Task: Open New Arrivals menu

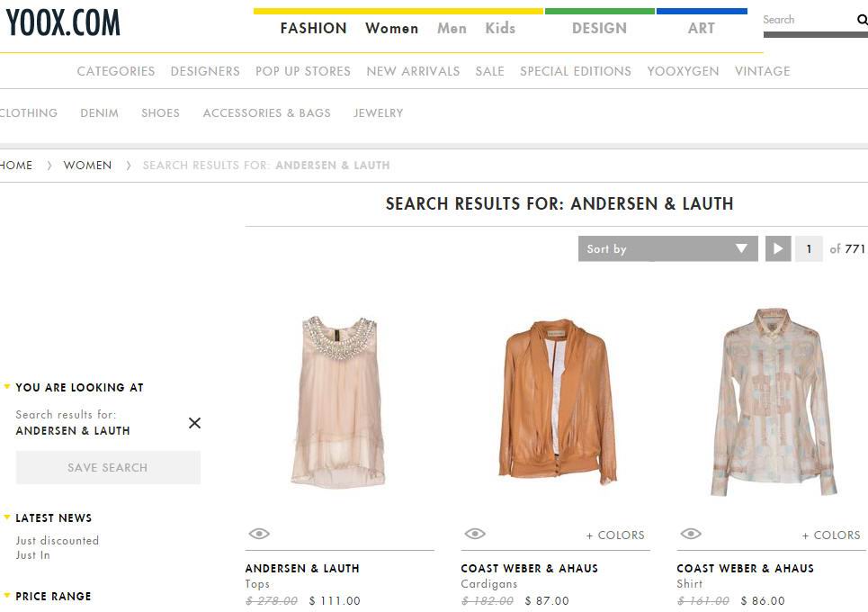Action: tap(413, 71)
